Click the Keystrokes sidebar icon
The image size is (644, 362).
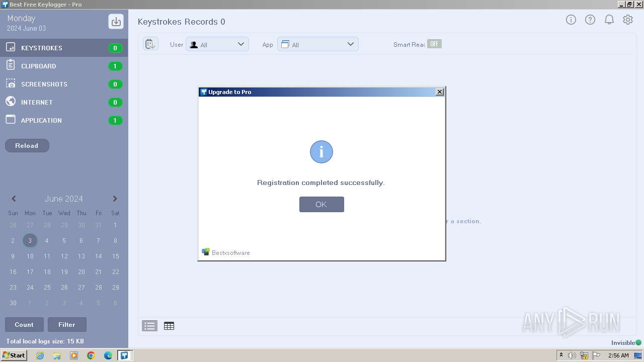tap(11, 47)
